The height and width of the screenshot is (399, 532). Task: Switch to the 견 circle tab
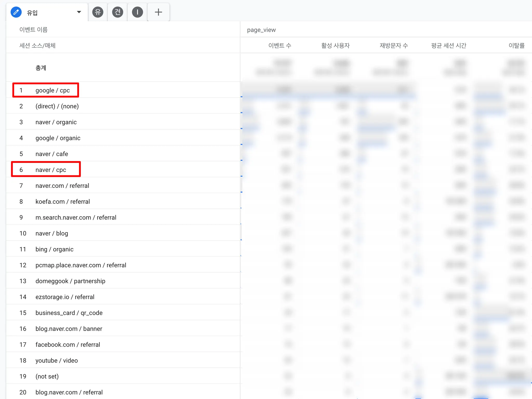tap(117, 12)
